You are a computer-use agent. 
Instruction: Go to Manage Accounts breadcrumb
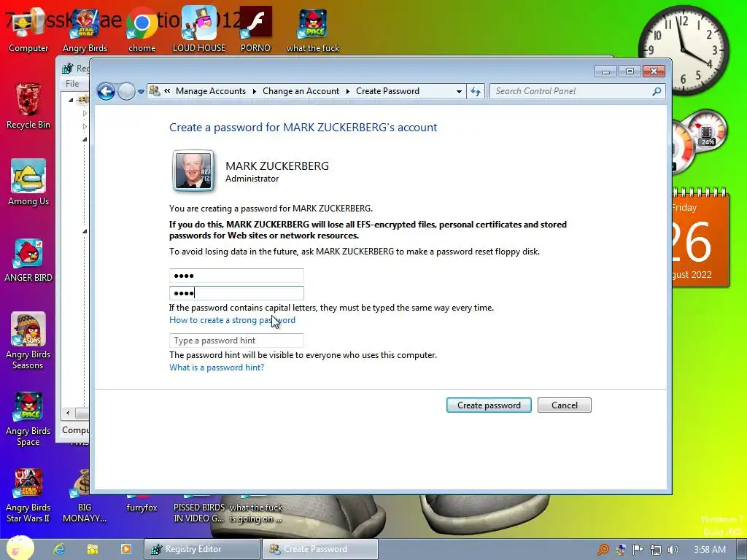click(x=211, y=91)
